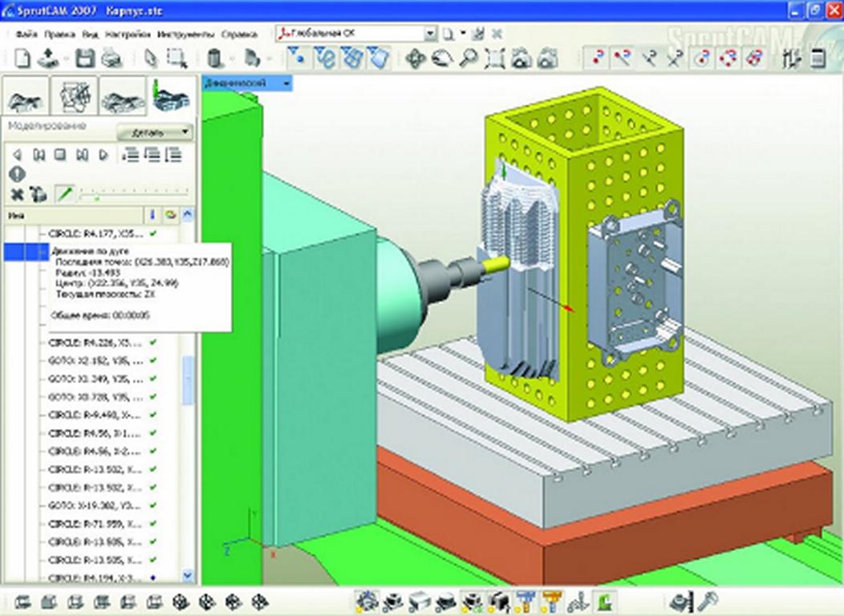The height and width of the screenshot is (616, 844).
Task: Switch to the first 3D model mode tab
Action: tap(26, 96)
